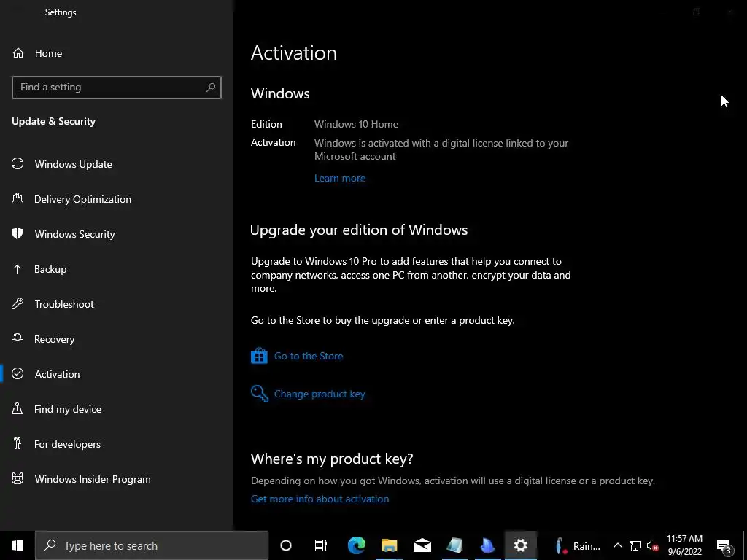This screenshot has width=747, height=560.
Task: Open Task View from the taskbar
Action: [x=321, y=545]
